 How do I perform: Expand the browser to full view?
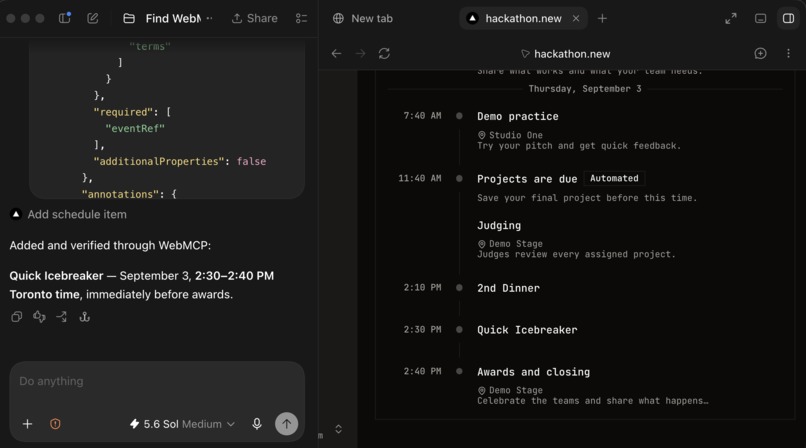point(730,18)
